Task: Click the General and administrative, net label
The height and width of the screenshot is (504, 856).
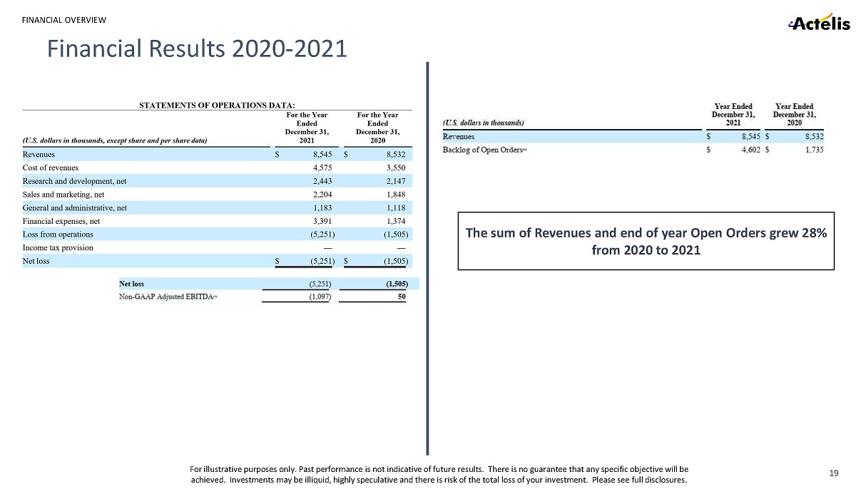Action: (x=75, y=208)
